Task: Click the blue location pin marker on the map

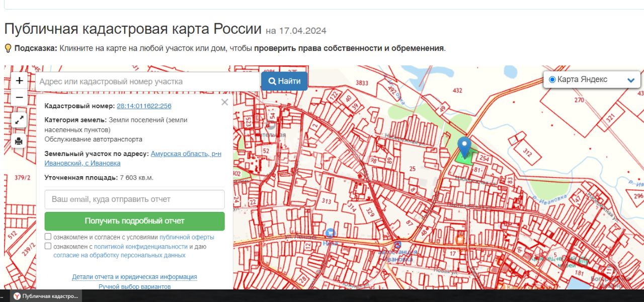Action: pos(464,147)
